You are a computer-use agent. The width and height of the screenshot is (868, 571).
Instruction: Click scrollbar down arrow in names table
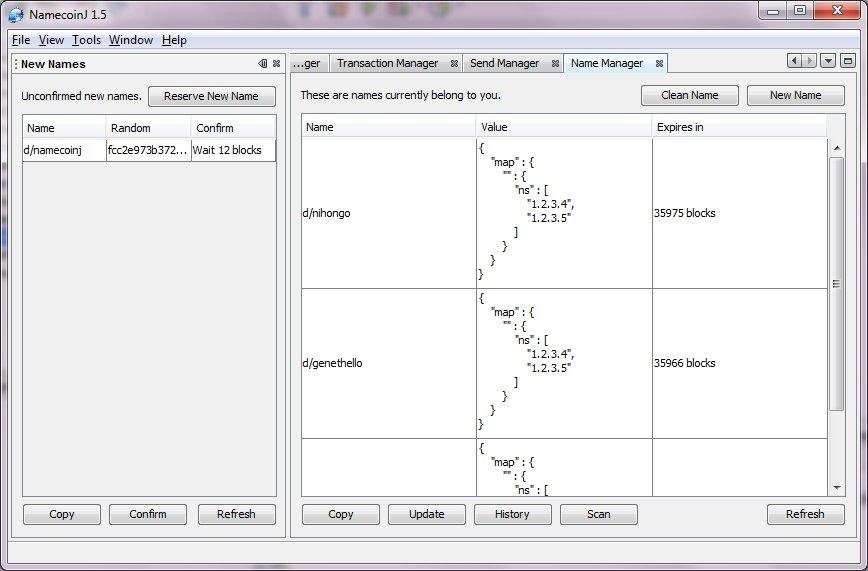pyautogui.click(x=836, y=488)
